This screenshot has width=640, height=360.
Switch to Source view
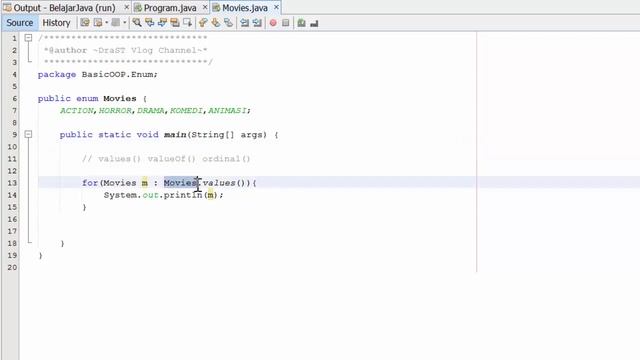point(20,23)
